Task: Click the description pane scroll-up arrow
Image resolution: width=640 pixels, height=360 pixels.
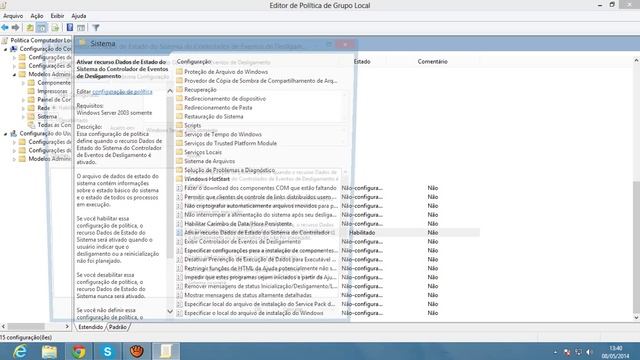Action: pos(170,91)
